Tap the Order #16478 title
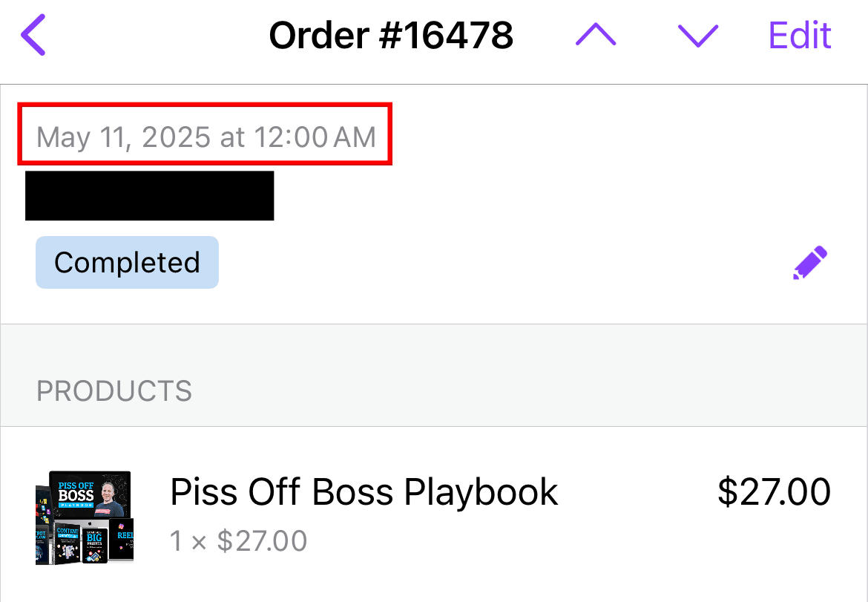Image resolution: width=868 pixels, height=602 pixels. pos(391,35)
